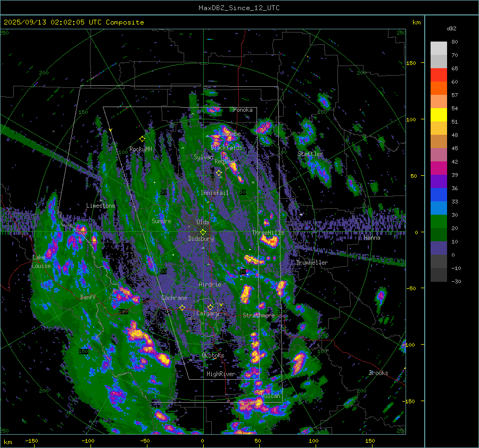This screenshot has height=448, width=479.
Task: Click the yellow diamond marker above Calgary
Action: click(210, 307)
